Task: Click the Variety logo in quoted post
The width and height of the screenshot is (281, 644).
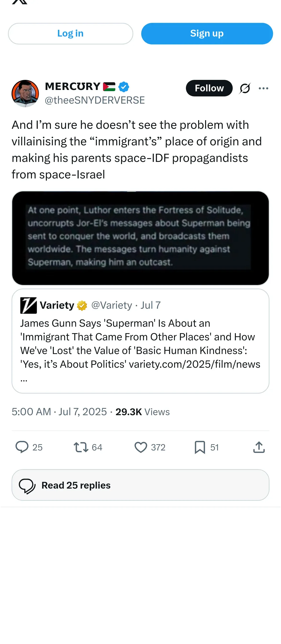Action: pos(28,305)
